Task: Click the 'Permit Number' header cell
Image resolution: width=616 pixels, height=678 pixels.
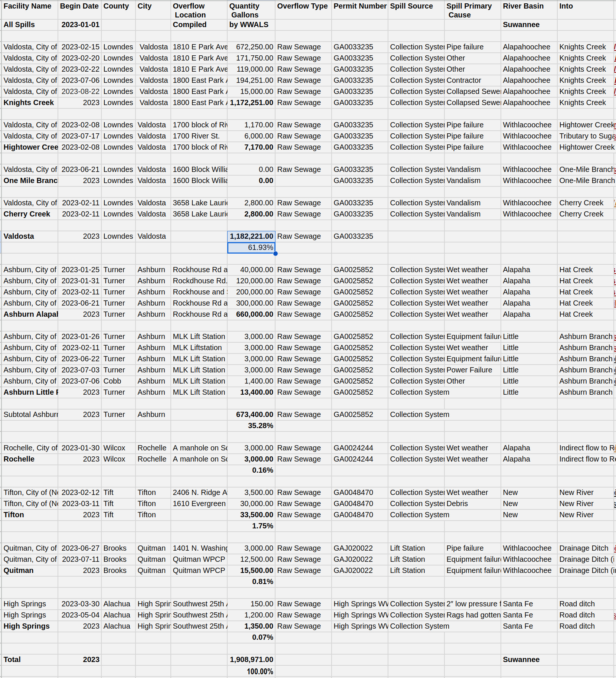Action: (360, 10)
